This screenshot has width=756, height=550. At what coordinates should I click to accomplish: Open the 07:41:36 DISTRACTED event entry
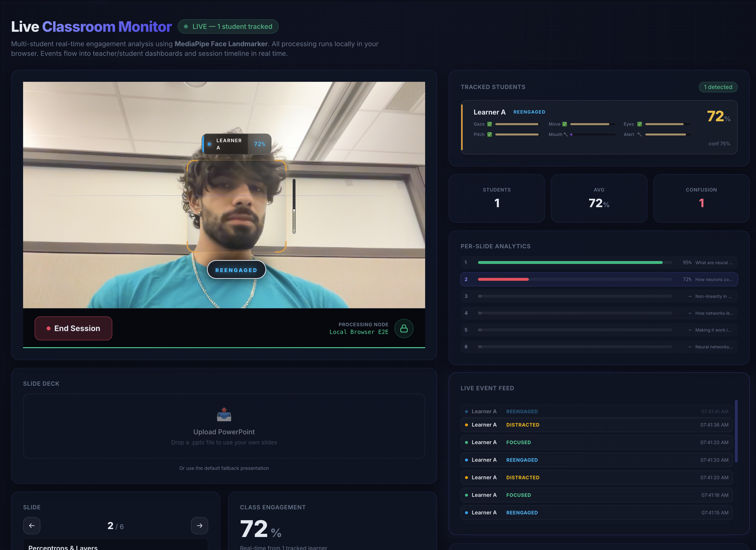pyautogui.click(x=596, y=425)
